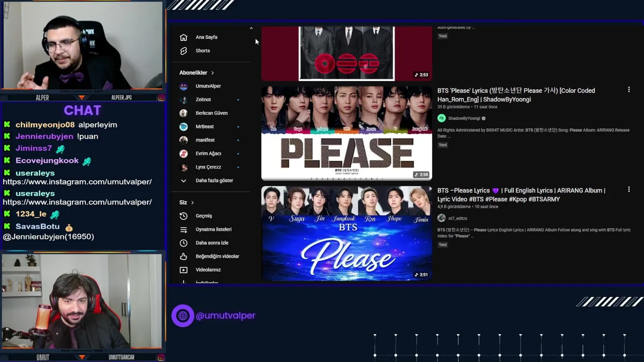644x362 pixels.
Task: Open first instagram.com/umutvalper chat link
Action: pos(77,182)
